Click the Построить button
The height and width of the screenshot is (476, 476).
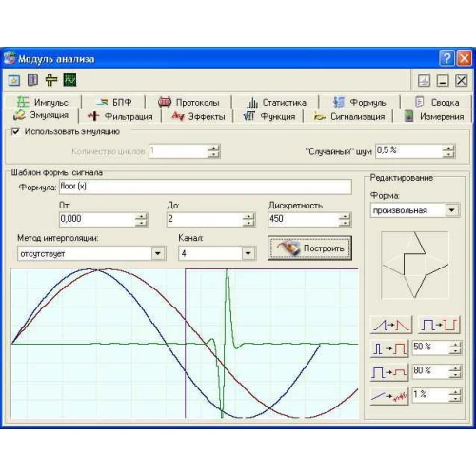[309, 248]
